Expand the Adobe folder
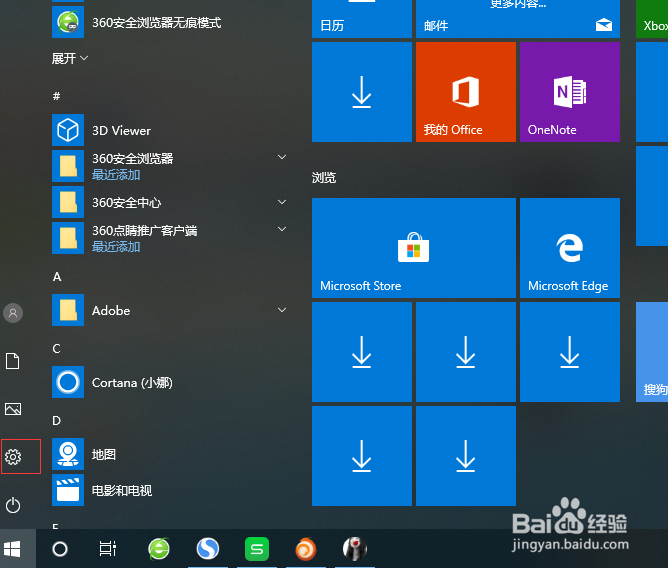Image resolution: width=668 pixels, height=568 pixels. click(x=282, y=310)
